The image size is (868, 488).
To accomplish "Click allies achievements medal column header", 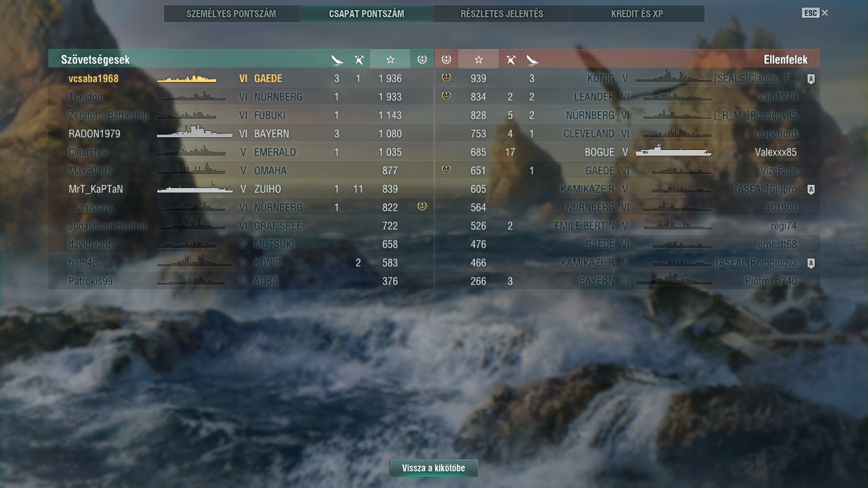I will point(422,59).
